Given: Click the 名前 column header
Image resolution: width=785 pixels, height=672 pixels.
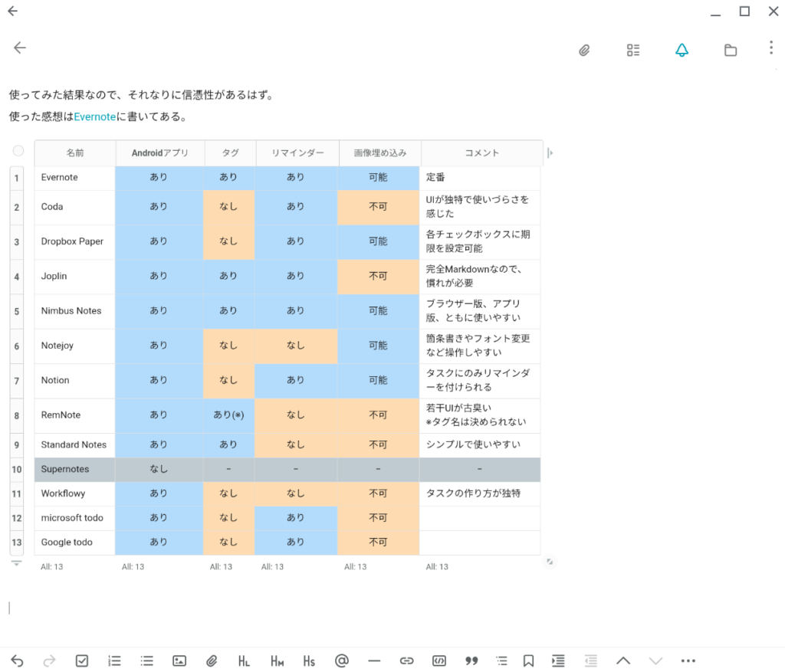Looking at the screenshot, I should (75, 153).
